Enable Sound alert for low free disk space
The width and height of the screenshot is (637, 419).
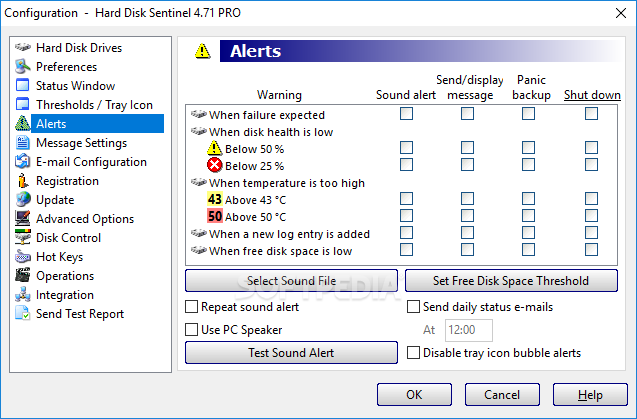click(x=406, y=250)
